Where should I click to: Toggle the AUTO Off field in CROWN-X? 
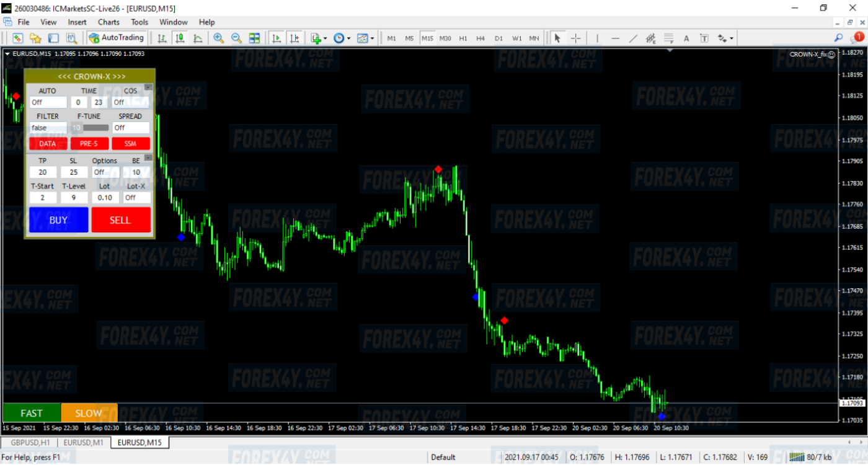pyautogui.click(x=48, y=102)
